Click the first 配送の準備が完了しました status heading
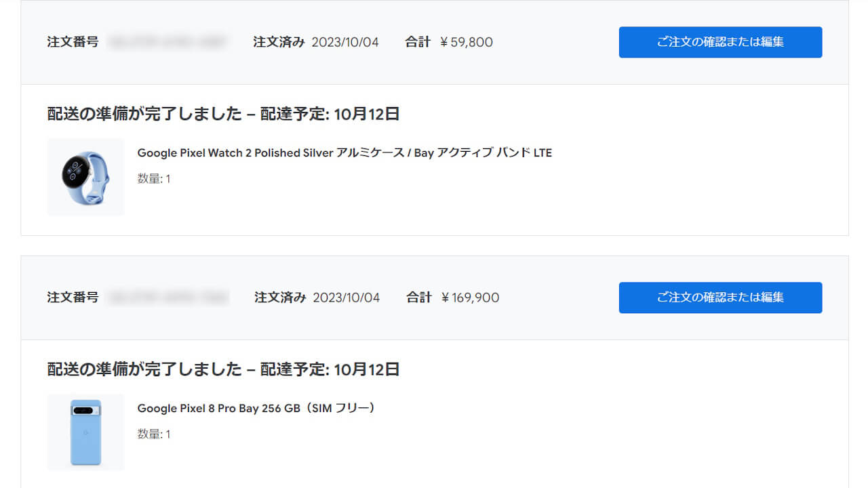 145,114
